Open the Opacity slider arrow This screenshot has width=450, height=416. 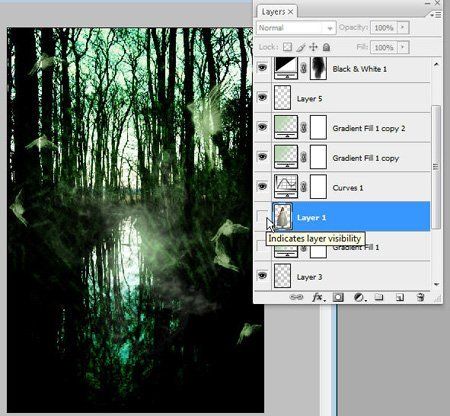[403, 27]
